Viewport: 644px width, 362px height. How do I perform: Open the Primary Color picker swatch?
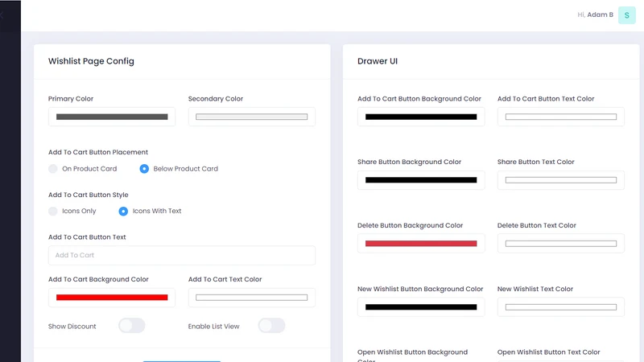point(112,117)
